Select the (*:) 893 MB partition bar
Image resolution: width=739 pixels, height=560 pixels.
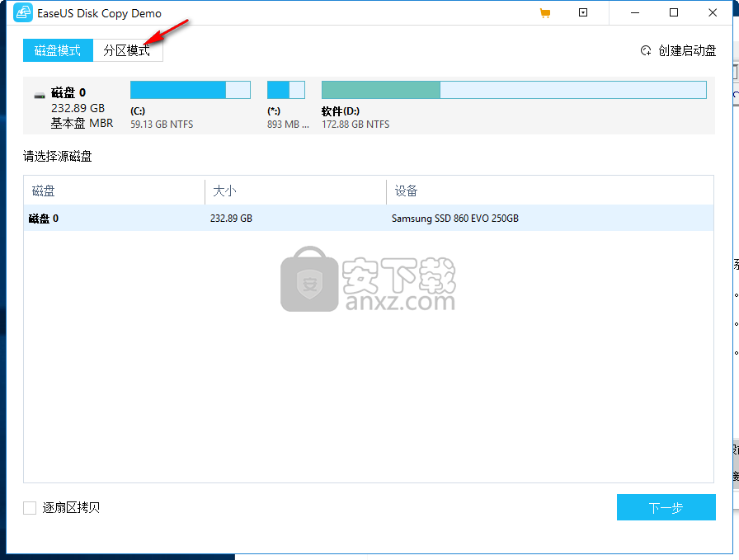(285, 90)
